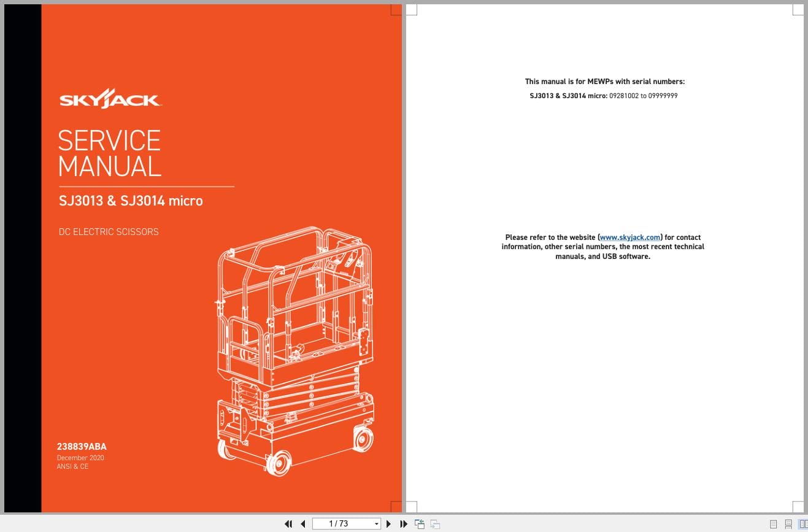The height and width of the screenshot is (532, 808).
Task: Open www.skyjack.com hyperlink in the manual
Action: point(629,237)
